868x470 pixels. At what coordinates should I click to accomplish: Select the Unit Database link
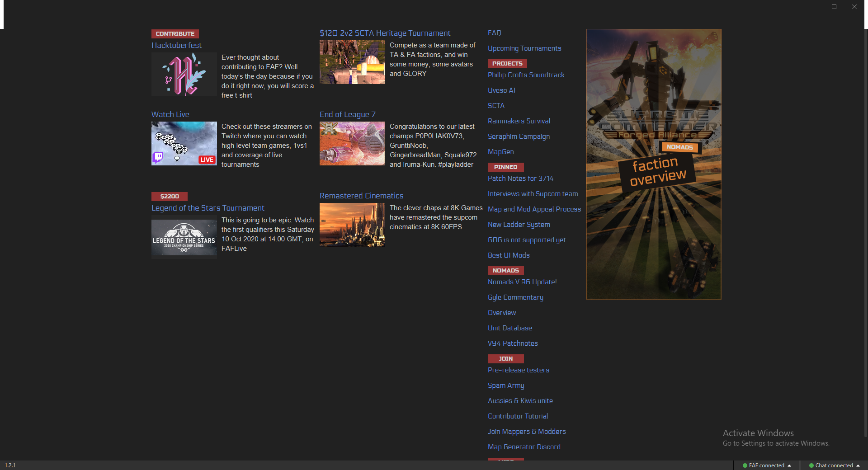[509, 328]
